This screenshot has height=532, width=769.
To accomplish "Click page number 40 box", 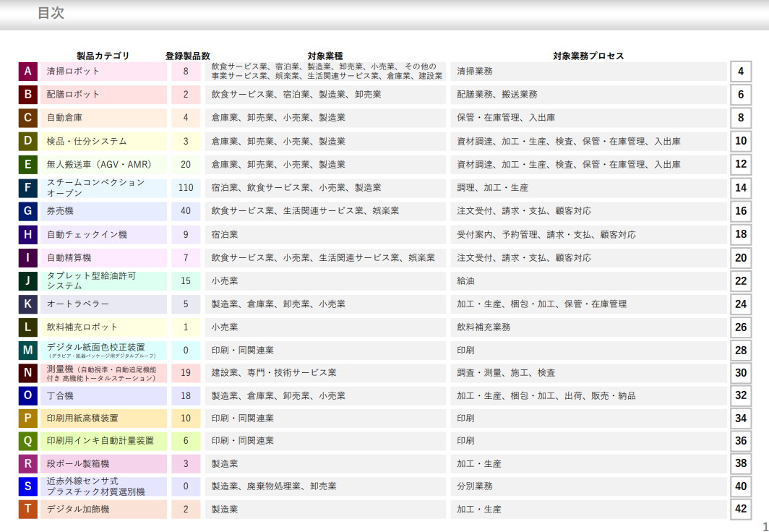I will click(x=741, y=486).
